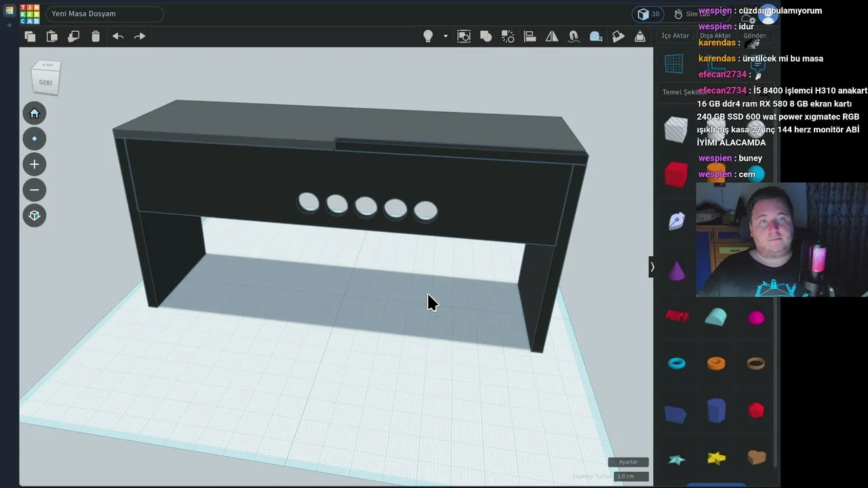The image size is (868, 488).
Task: Pick the red icosahedron shape
Action: coord(756,411)
